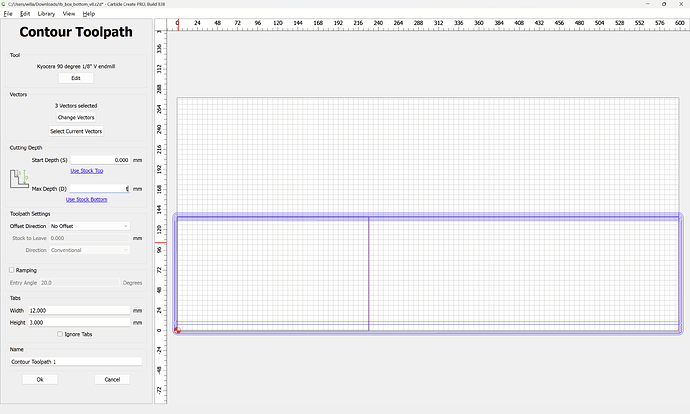Click the toolpath Name text field
690x414 pixels.
pyautogui.click(x=76, y=361)
